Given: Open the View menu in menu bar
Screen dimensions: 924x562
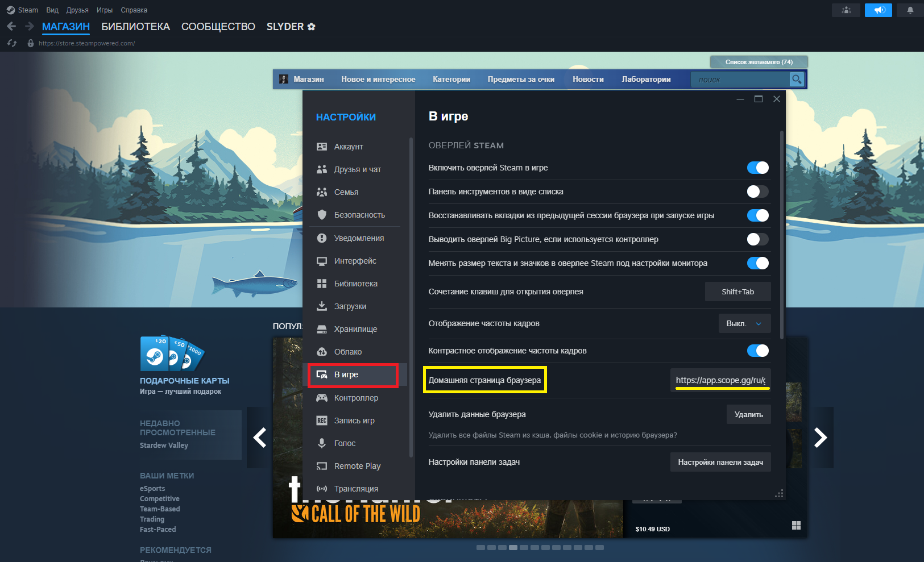Looking at the screenshot, I should pos(52,10).
